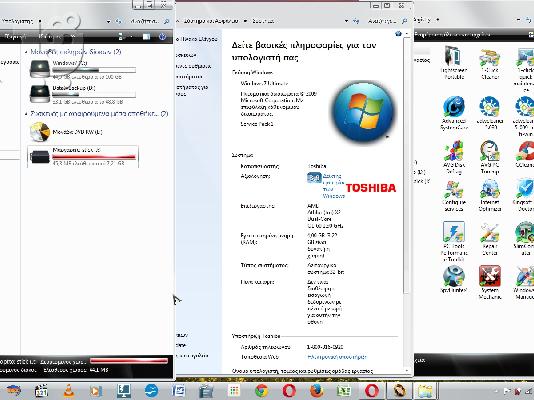Click the Windows Experience rating badge

pos(314,178)
